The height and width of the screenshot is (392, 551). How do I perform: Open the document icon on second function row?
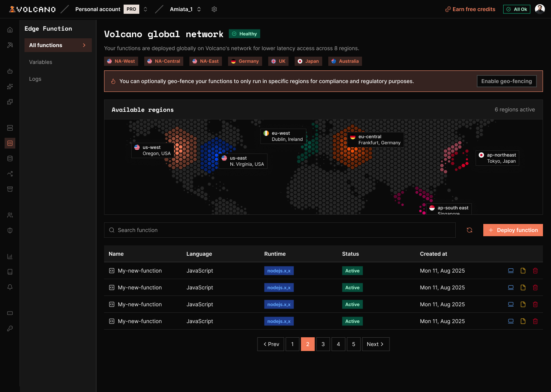coord(523,287)
